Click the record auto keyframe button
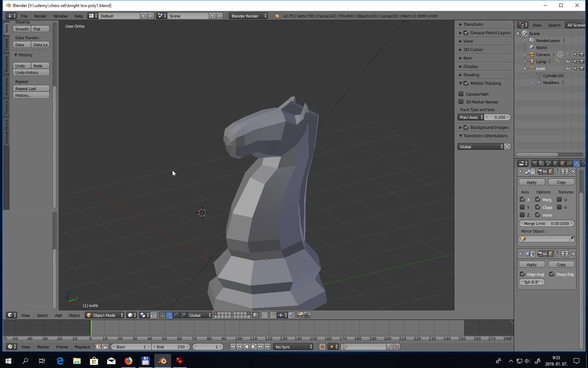Viewport: 588px width, 368px height. pos(322,347)
